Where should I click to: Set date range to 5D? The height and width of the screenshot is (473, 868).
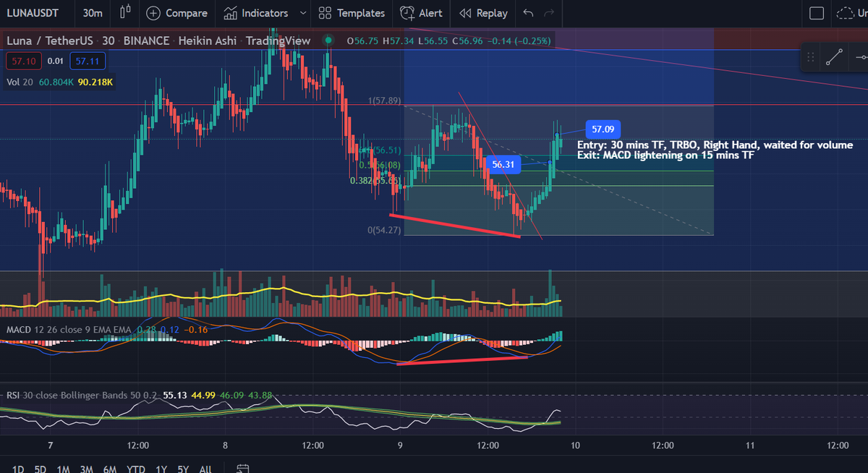tap(41, 469)
